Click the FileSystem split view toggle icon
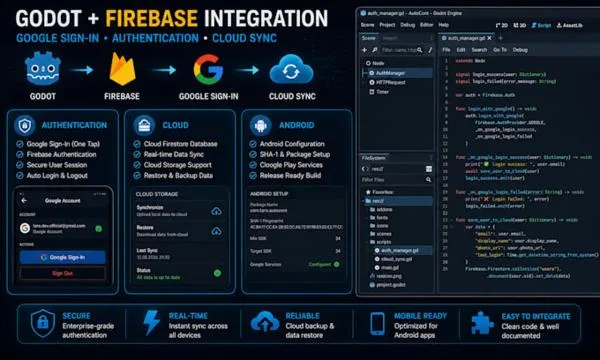600x360 pixels. [429, 169]
